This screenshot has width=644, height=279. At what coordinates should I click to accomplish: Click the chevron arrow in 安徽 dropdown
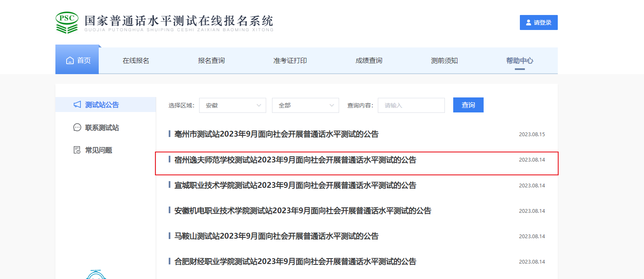(259, 105)
